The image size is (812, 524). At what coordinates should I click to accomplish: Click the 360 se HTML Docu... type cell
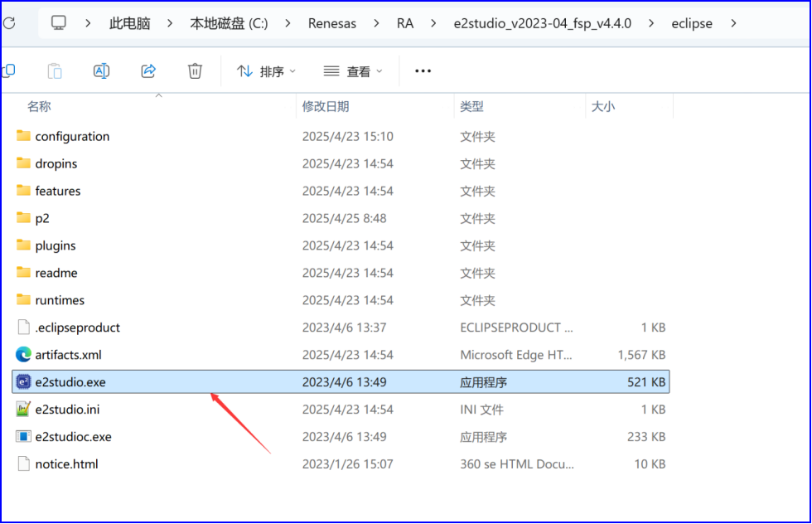(517, 463)
